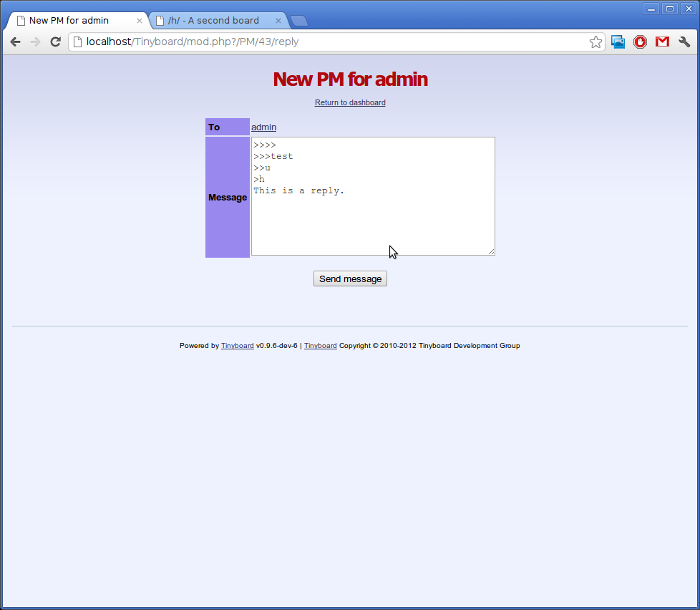Bookmark this page with the star icon
This screenshot has height=610, width=700.
596,42
